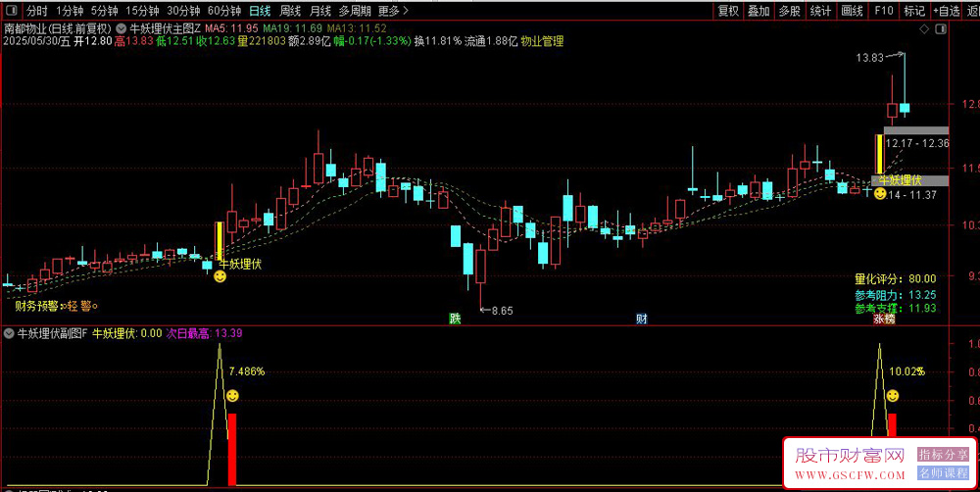Viewport: 980px width, 492px height.
Task: Select the 5分钟 period tab
Action: tap(104, 11)
